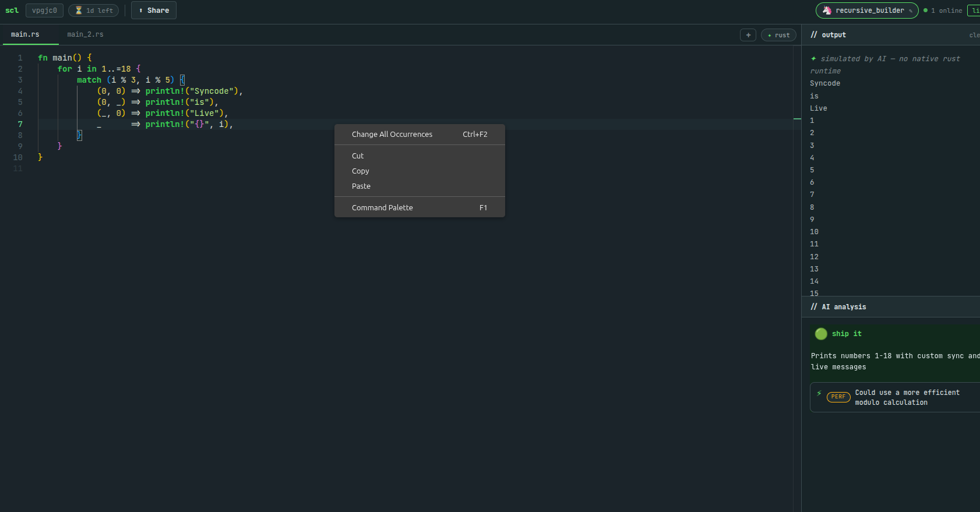Click the ship it verdict label

pyautogui.click(x=847, y=334)
